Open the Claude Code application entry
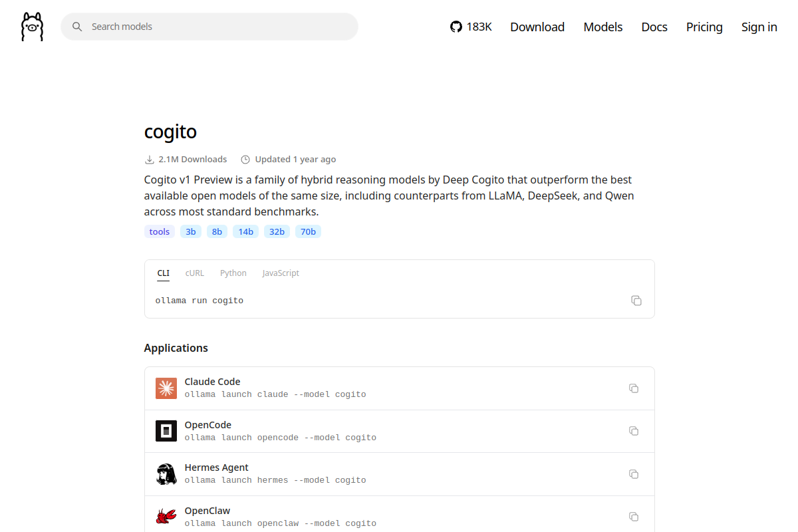 coord(399,388)
